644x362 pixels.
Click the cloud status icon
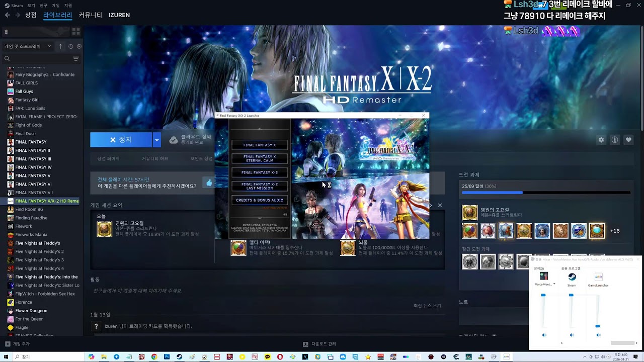click(173, 140)
